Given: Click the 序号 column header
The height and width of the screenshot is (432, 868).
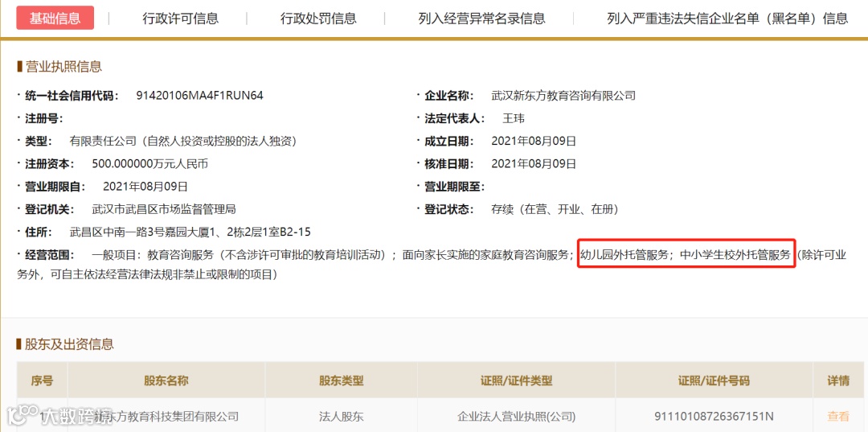Looking at the screenshot, I should click(x=42, y=381).
